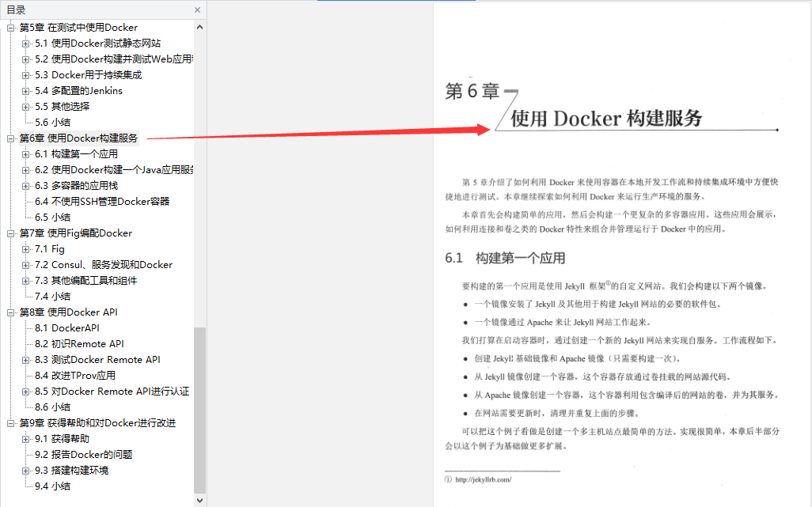Image resolution: width=812 pixels, height=507 pixels.
Task: Open chapter 第7章 使用Fig编配Docker
Action: (x=76, y=233)
